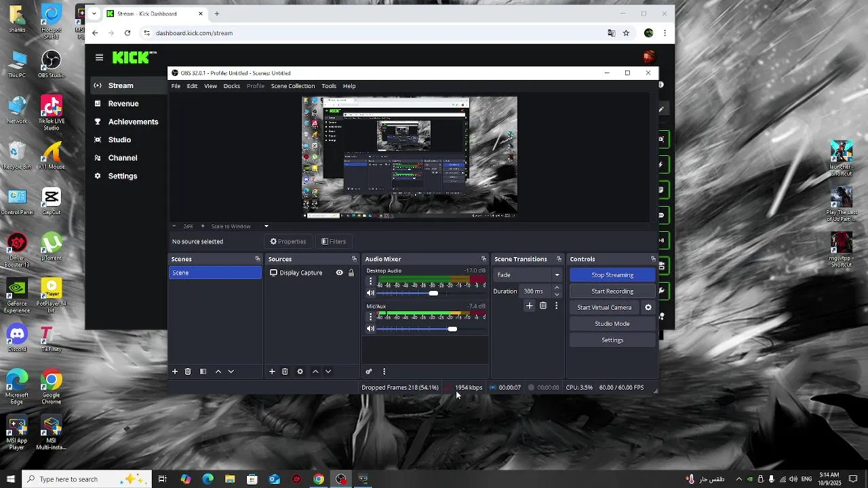Open the Edit menu in OBS
Screen dimensions: 868x488
193,86
